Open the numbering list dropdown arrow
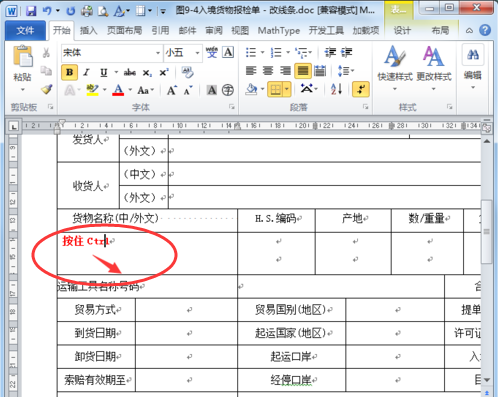 pyautogui.click(x=288, y=52)
